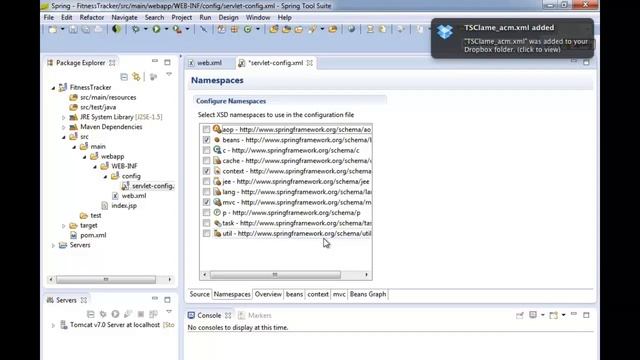Open the Refactor menu
640x360 pixels.
92,18
